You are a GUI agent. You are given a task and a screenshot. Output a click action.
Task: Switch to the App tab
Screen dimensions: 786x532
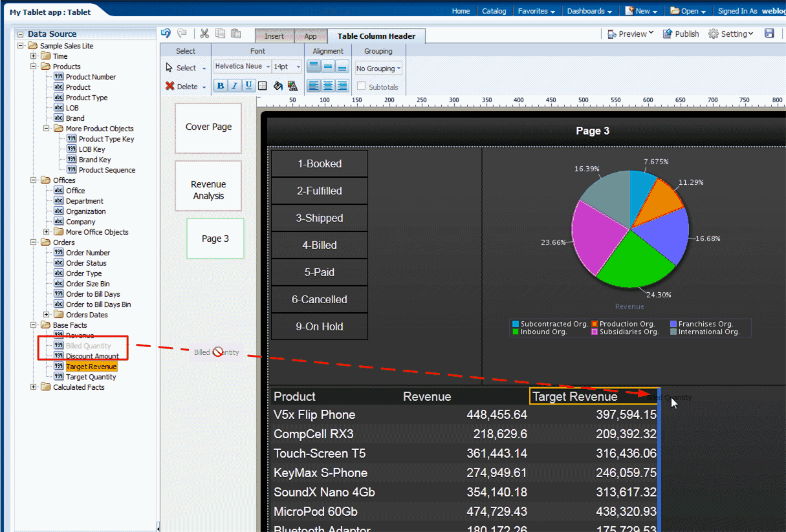(x=311, y=36)
